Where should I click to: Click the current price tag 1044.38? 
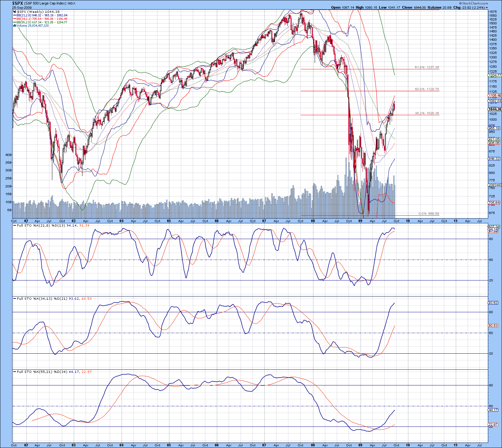495,109
